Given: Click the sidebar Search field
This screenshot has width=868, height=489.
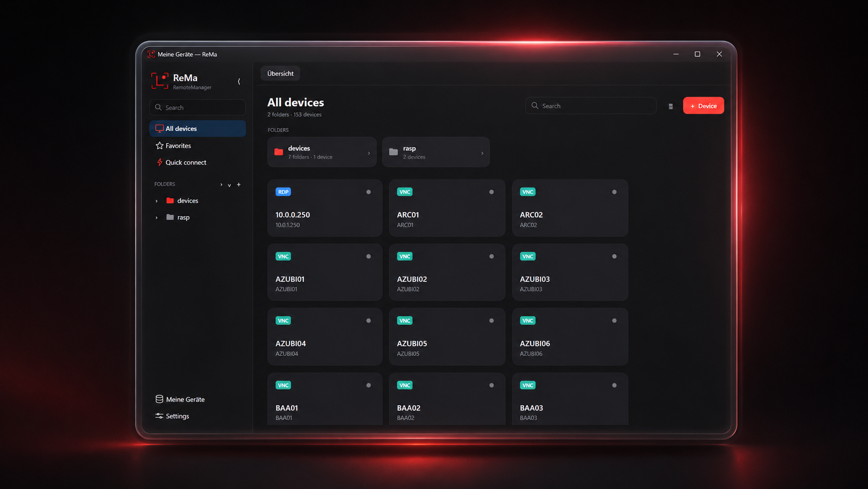Looking at the screenshot, I should [x=197, y=108].
